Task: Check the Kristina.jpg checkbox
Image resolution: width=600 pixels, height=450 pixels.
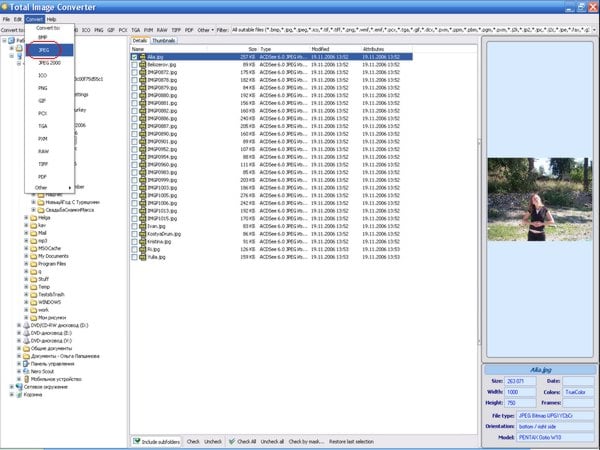Action: 134,242
